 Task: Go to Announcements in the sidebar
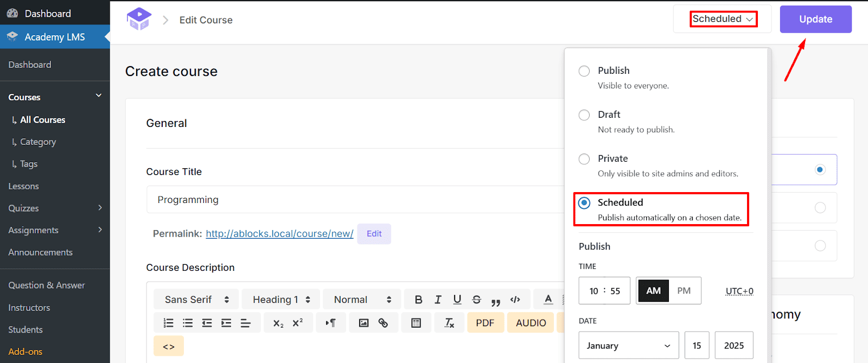pos(41,252)
